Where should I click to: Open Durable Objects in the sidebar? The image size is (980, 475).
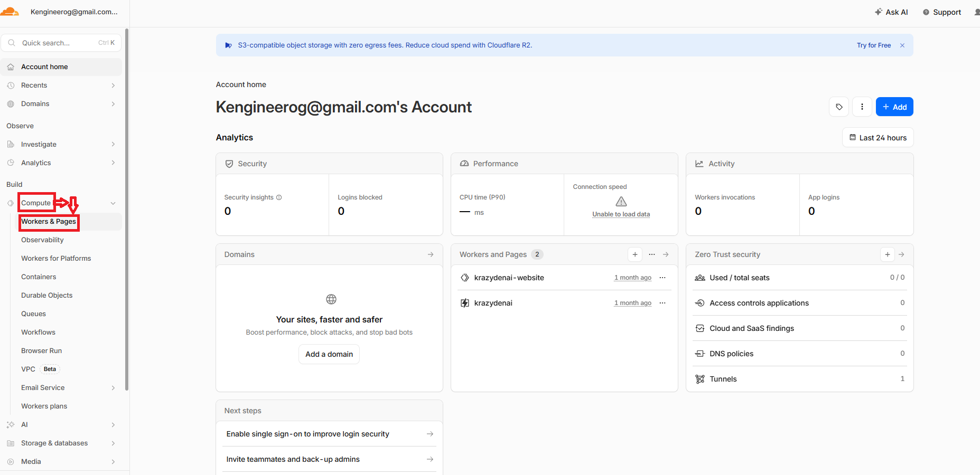[x=47, y=296]
